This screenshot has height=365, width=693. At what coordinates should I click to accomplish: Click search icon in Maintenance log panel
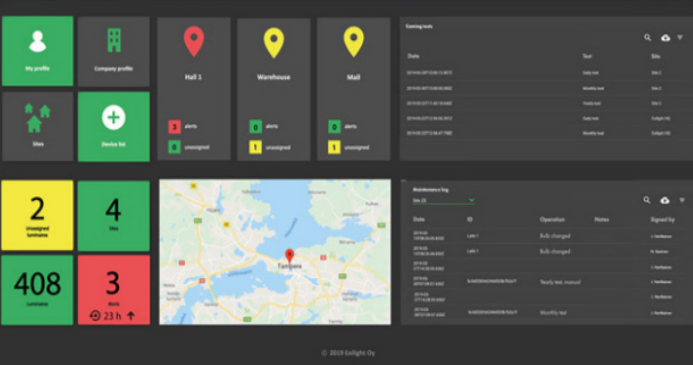pos(647,200)
